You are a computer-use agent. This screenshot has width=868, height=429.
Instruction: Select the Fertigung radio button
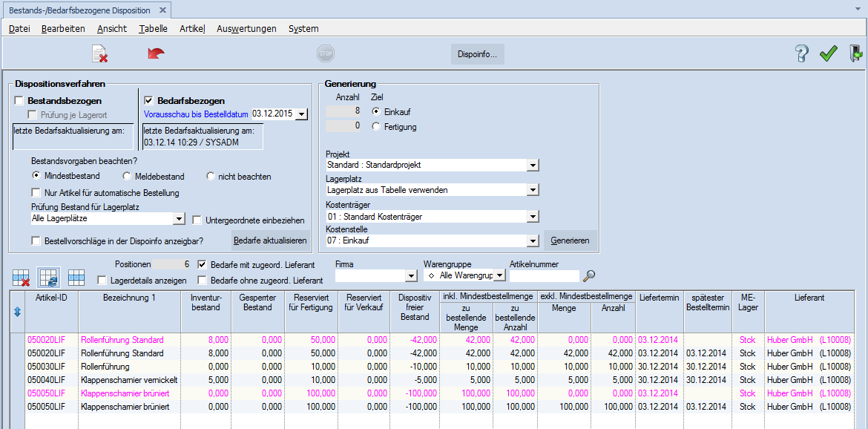[377, 127]
